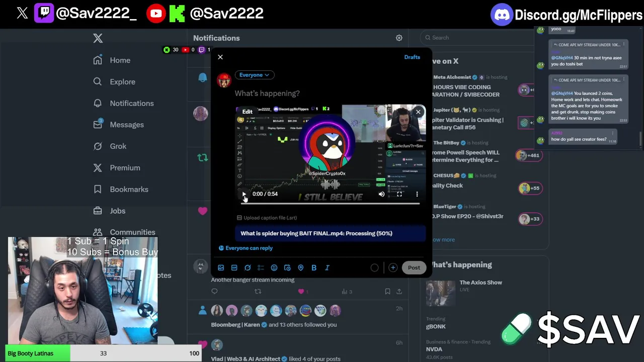Remove the attached video

[418, 112]
